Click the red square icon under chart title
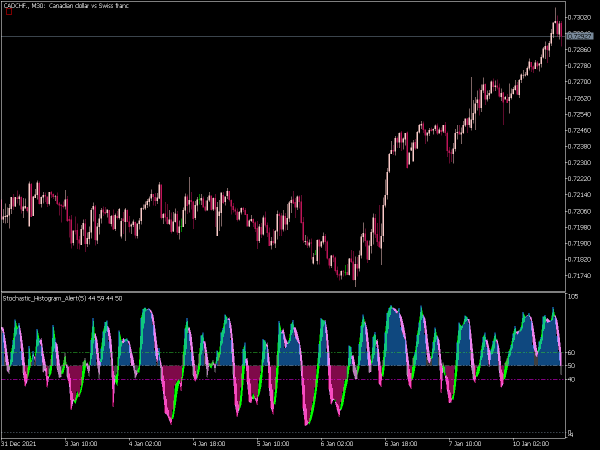The image size is (600, 450). (9, 12)
